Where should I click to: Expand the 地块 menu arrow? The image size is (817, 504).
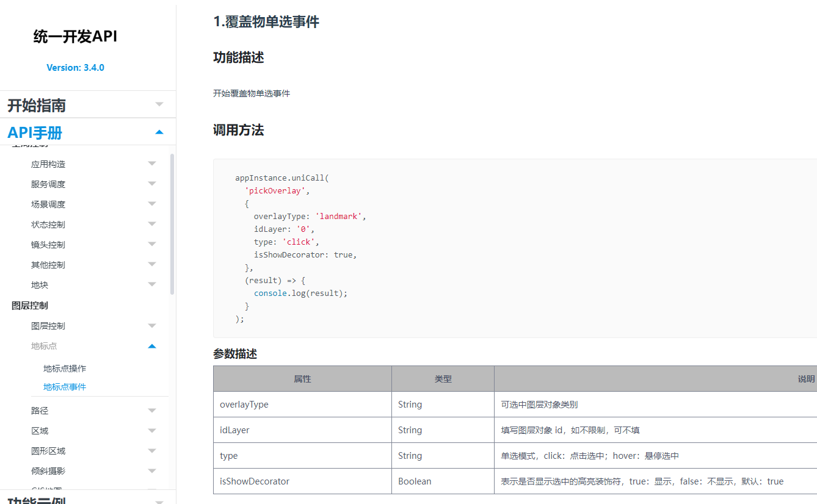coord(152,284)
